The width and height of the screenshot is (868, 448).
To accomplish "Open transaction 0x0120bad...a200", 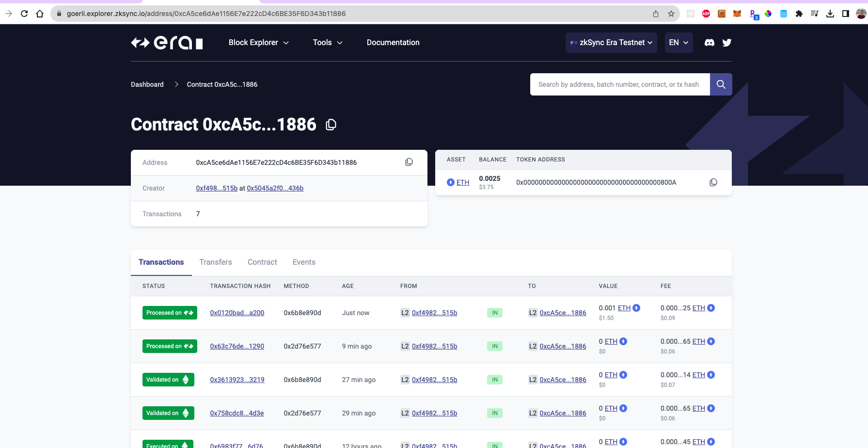I will (237, 313).
